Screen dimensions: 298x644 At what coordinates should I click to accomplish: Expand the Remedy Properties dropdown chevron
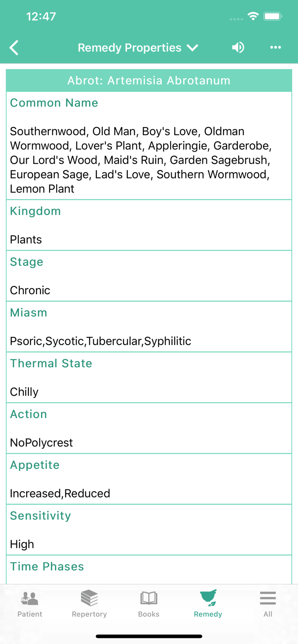193,48
